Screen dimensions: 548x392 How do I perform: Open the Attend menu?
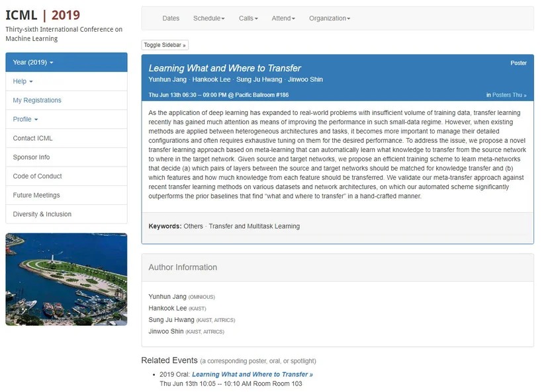click(x=283, y=18)
